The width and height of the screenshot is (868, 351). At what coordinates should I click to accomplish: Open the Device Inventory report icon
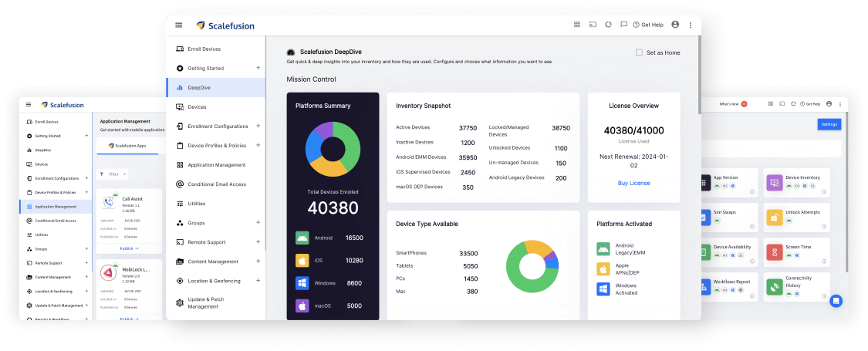pos(775,183)
